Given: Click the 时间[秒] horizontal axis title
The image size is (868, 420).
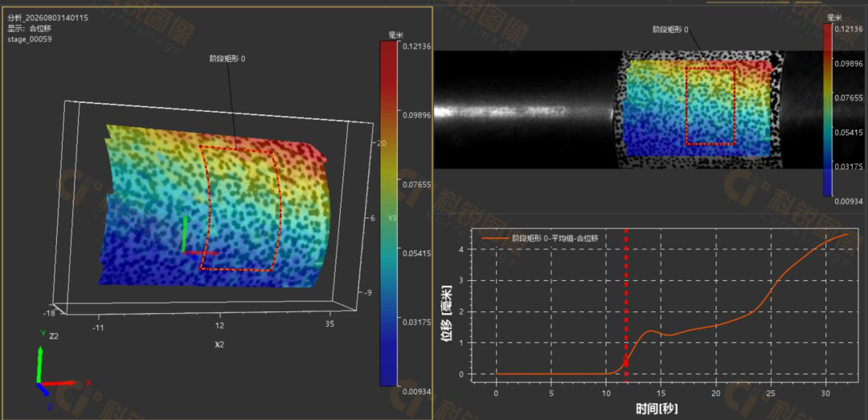Looking at the screenshot, I should pyautogui.click(x=657, y=409).
